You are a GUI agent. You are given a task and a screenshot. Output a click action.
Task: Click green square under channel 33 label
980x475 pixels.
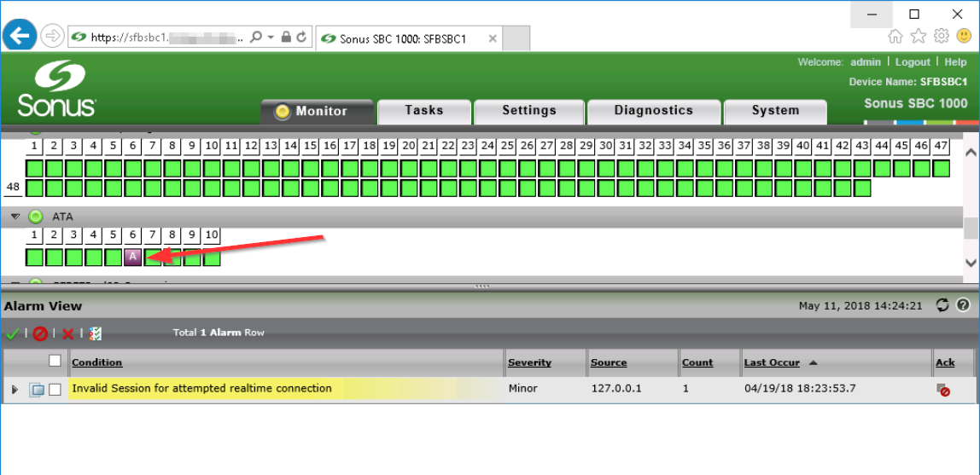[665, 168]
